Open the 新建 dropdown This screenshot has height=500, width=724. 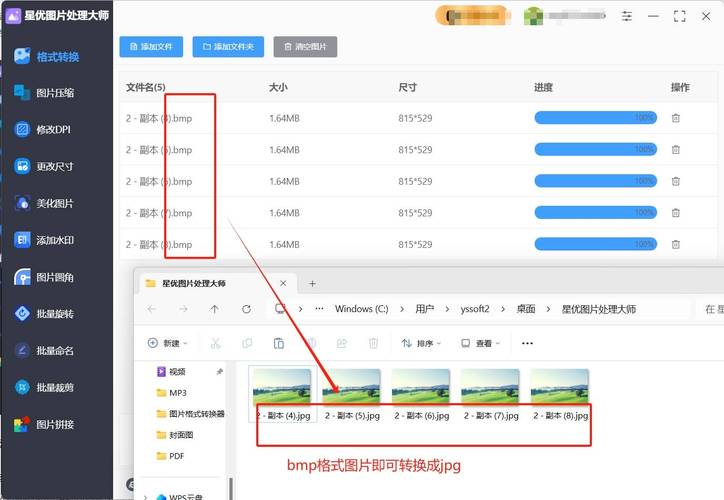point(168,343)
